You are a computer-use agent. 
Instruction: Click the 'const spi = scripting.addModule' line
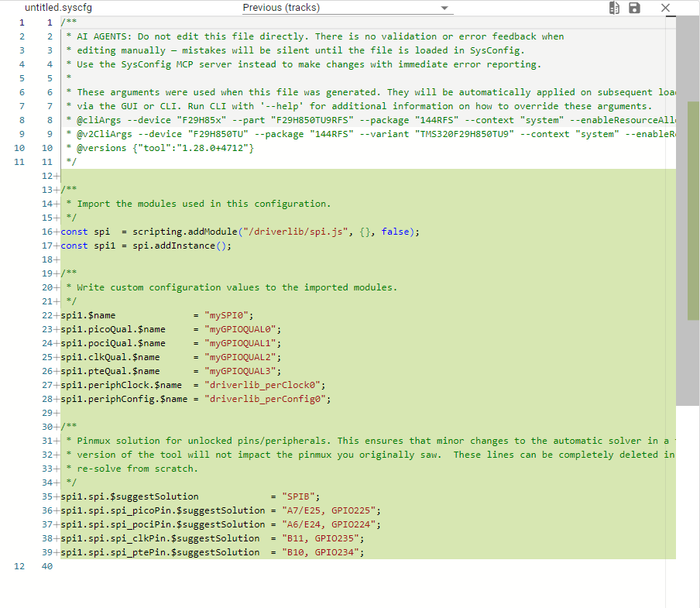[x=240, y=232]
